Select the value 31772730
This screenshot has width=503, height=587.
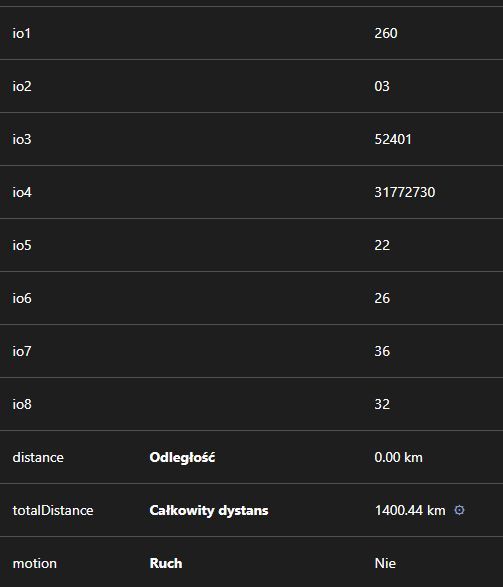click(405, 192)
